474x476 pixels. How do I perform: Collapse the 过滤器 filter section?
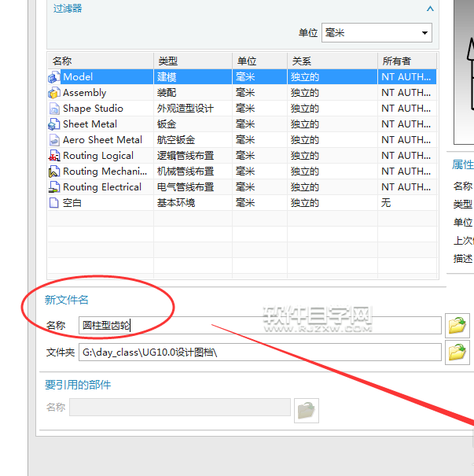(x=430, y=9)
